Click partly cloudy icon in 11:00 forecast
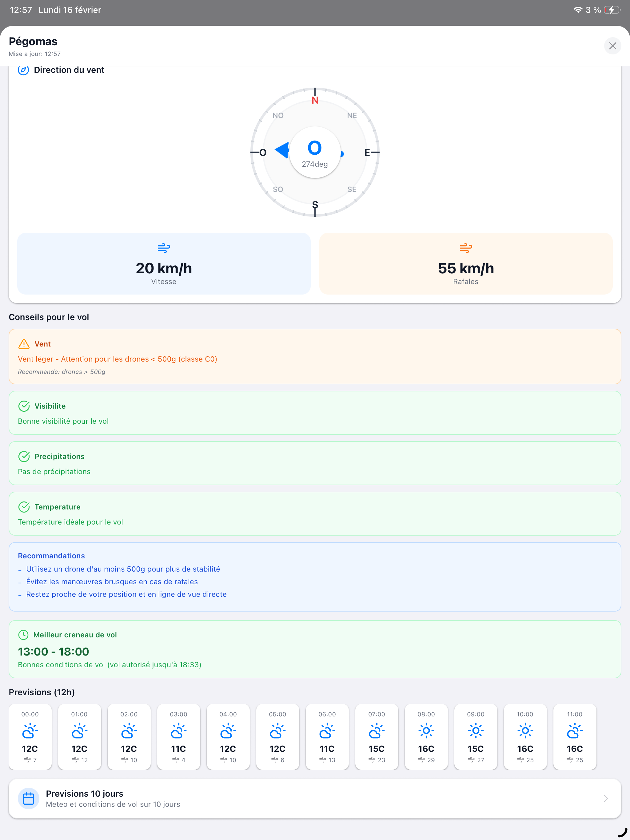This screenshot has height=840, width=630. pos(575,731)
